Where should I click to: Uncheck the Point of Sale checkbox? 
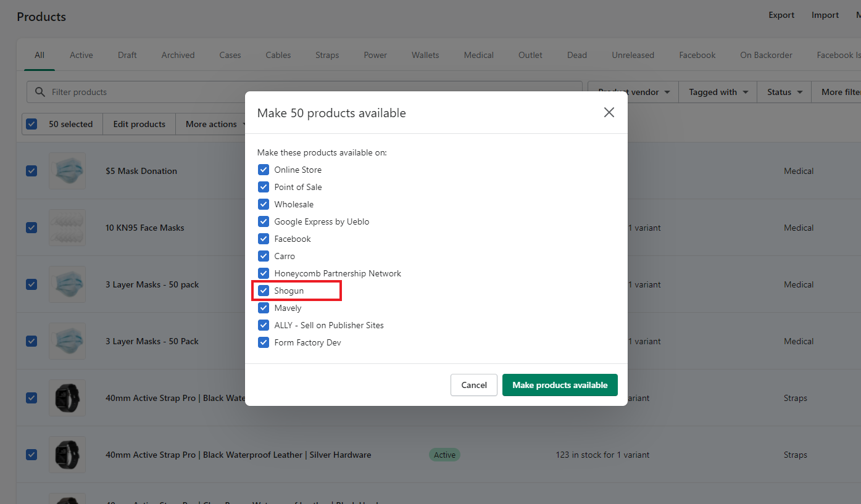click(264, 187)
